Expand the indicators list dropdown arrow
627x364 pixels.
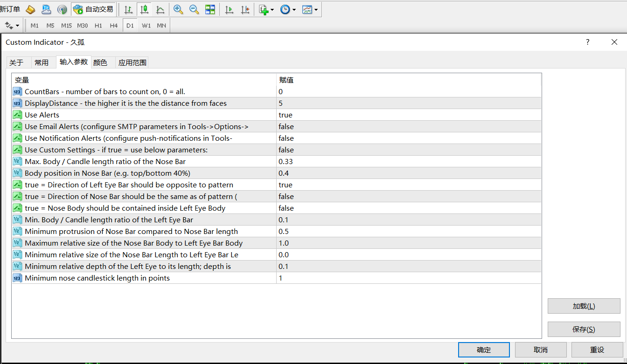pyautogui.click(x=272, y=10)
